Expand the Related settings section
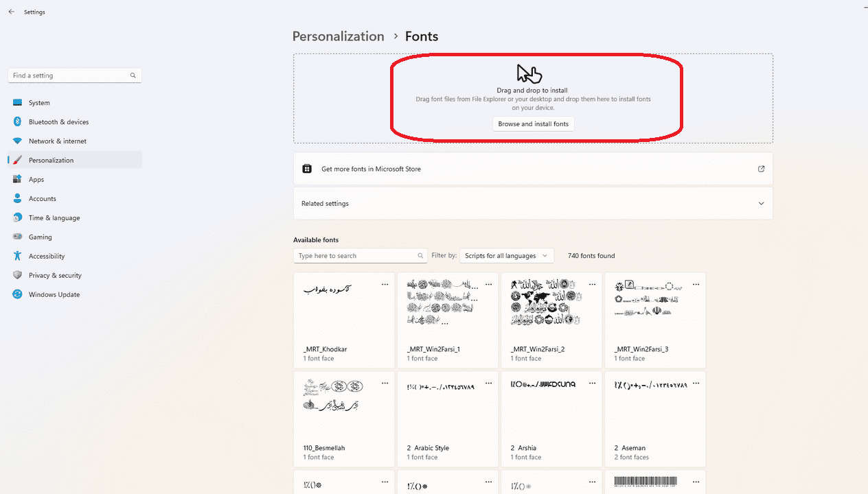Image resolution: width=868 pixels, height=494 pixels. (x=761, y=204)
